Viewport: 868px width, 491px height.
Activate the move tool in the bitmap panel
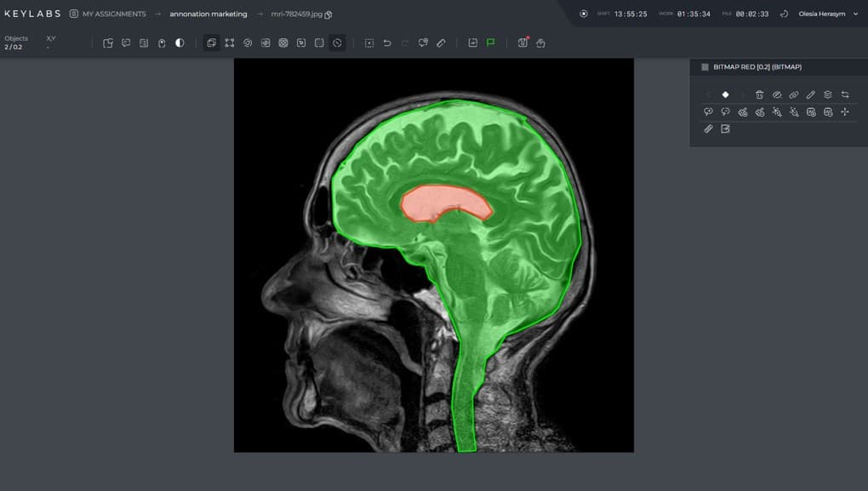(x=844, y=111)
